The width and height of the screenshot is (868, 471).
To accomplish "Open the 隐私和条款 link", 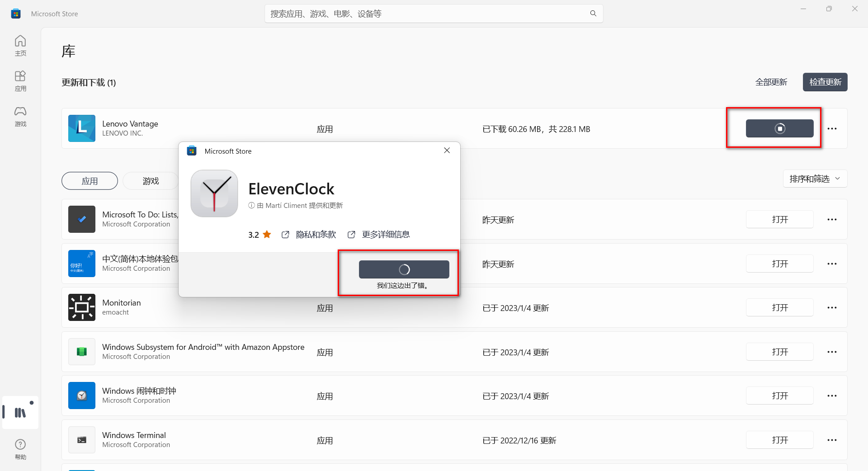I will pyautogui.click(x=315, y=235).
